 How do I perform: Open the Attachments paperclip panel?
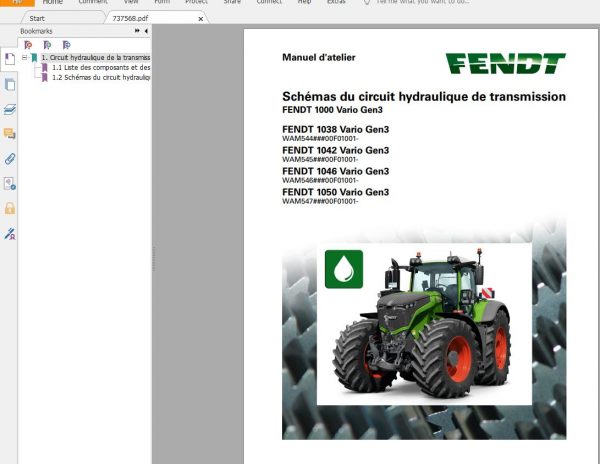point(10,159)
